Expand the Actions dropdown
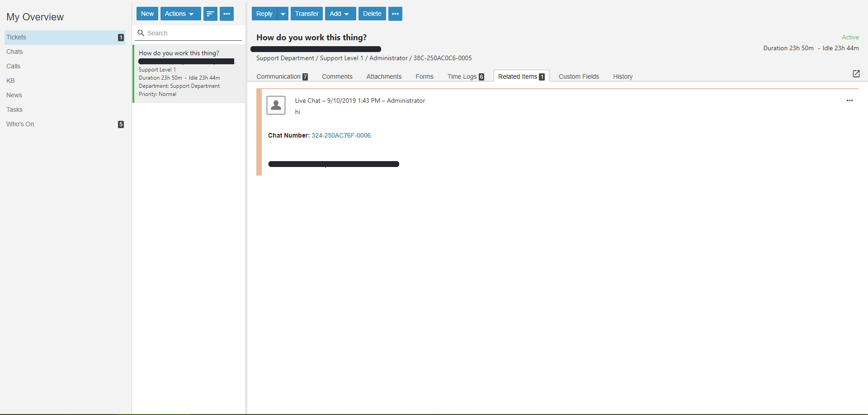 180,14
